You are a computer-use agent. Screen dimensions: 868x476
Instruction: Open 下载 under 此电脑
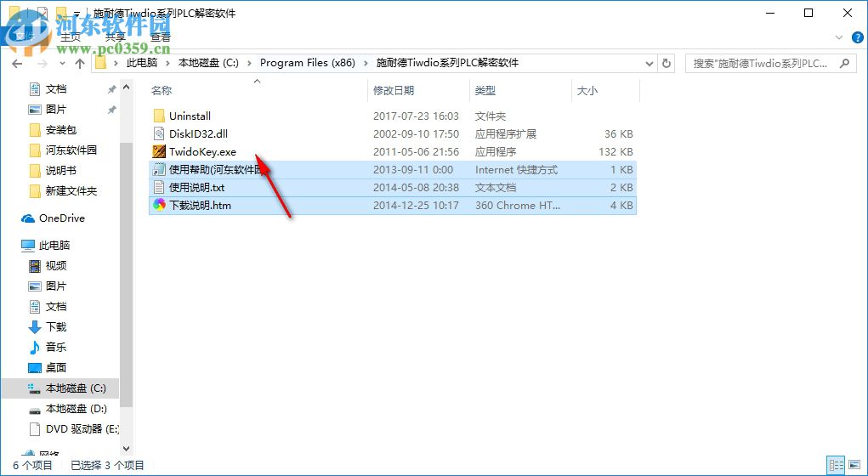tap(56, 327)
